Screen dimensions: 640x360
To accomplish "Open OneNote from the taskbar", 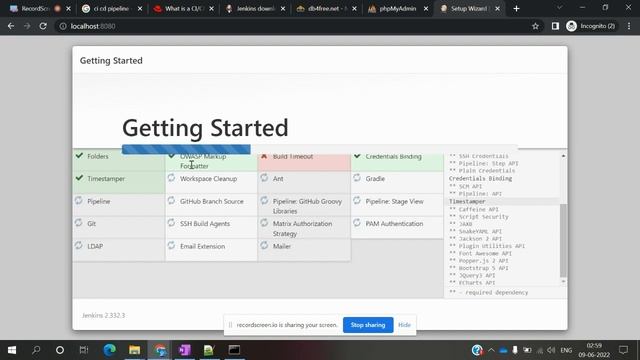I will tap(184, 350).
